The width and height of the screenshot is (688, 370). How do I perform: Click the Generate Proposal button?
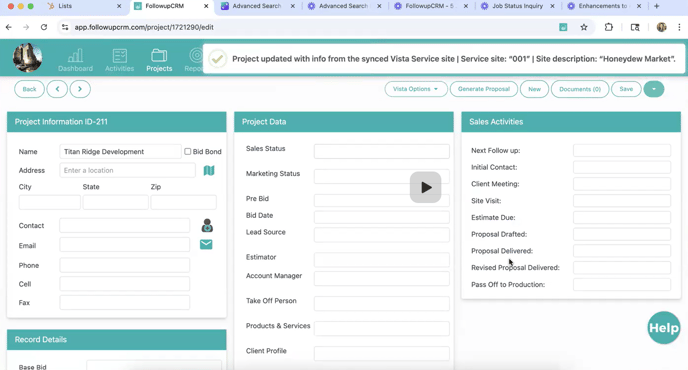(484, 89)
